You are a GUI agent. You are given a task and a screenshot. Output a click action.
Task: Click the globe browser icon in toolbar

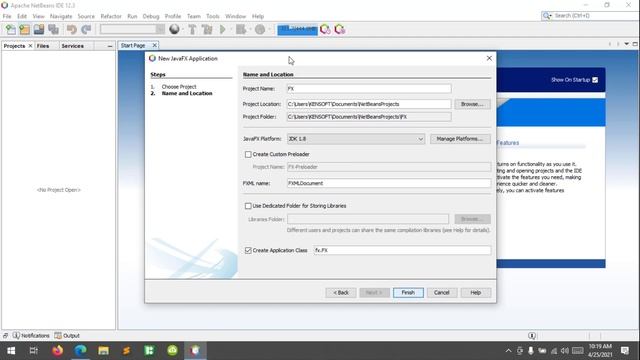[x=174, y=29]
